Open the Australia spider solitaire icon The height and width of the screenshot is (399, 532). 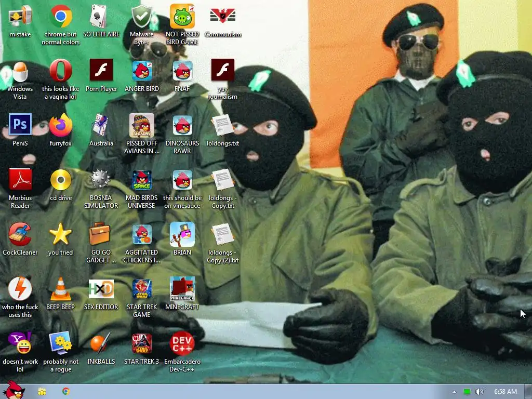[x=101, y=125]
